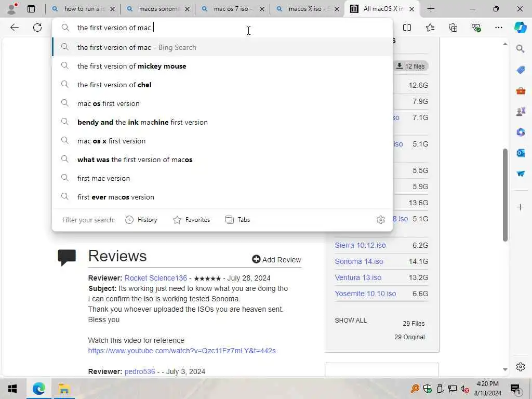The width and height of the screenshot is (532, 399).
Task: Select suggestion 'what was the first version of macos'
Action: [222, 159]
